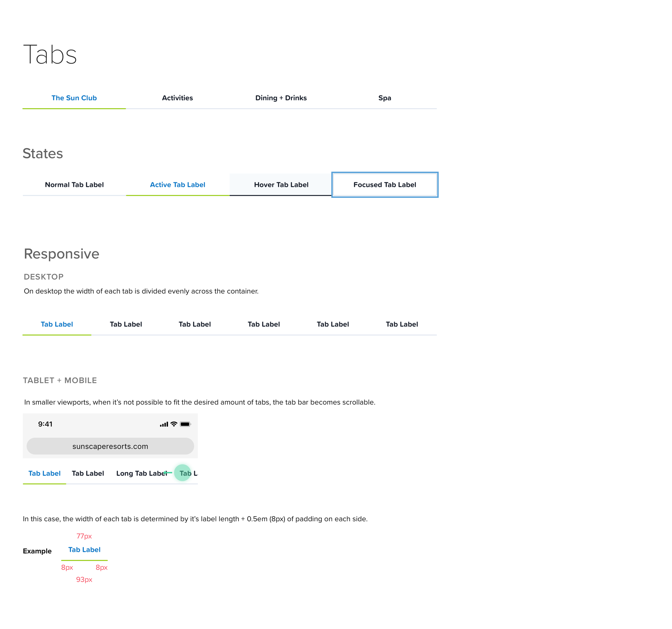Screen dimensions: 672x629
Task: Click the Normal Tab Label
Action: point(74,185)
